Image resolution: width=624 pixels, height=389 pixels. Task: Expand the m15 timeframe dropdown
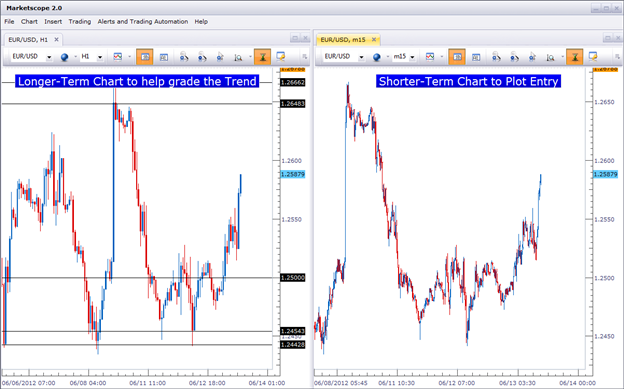point(412,57)
